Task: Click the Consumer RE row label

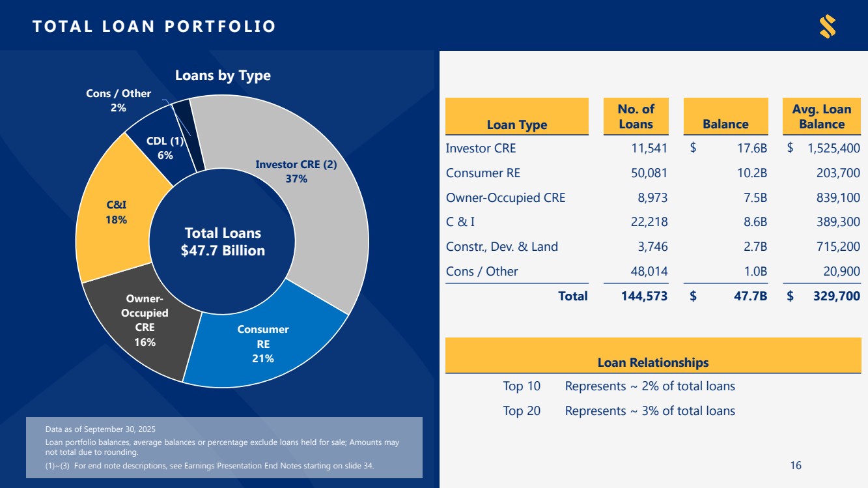Action: pyautogui.click(x=483, y=173)
